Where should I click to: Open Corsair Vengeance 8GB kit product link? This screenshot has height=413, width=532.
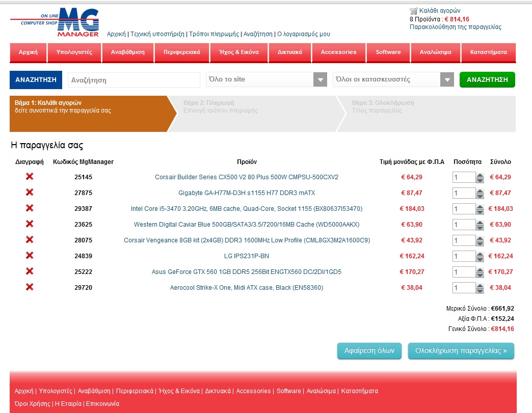pos(247,240)
